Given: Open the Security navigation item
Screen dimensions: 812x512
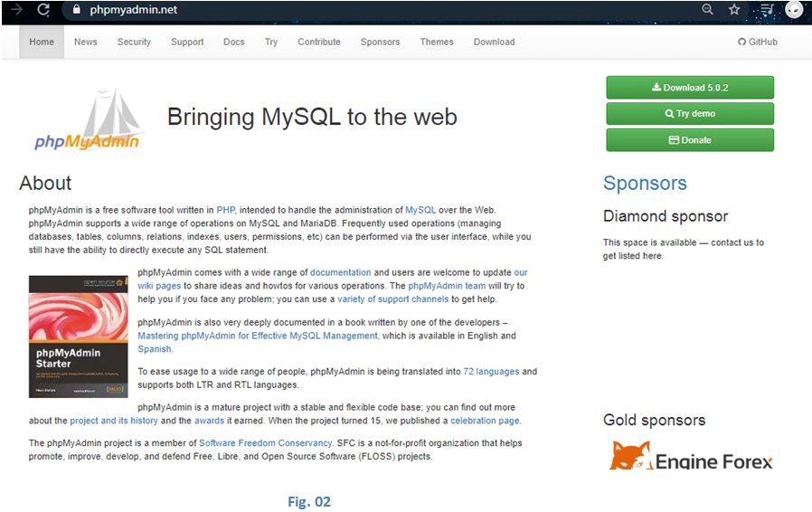Looking at the screenshot, I should 134,42.
